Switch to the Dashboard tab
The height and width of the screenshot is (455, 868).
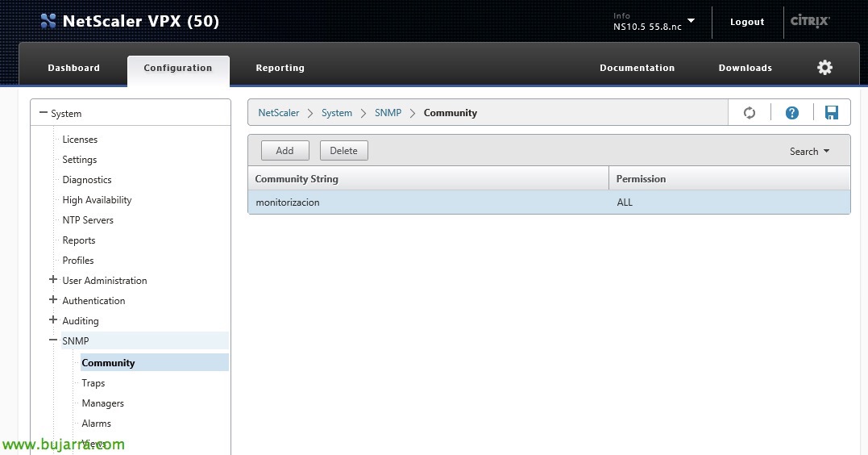pos(73,68)
